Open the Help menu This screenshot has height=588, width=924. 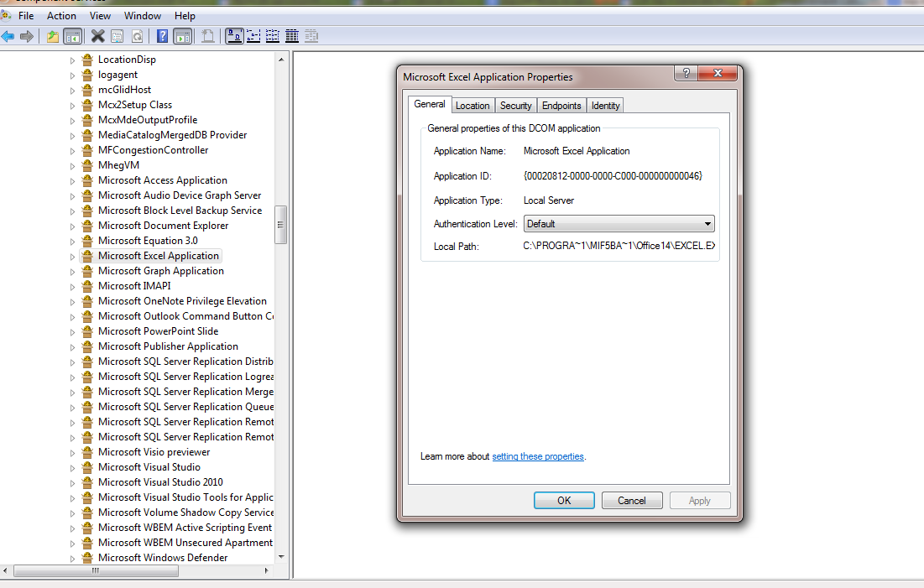(x=185, y=16)
